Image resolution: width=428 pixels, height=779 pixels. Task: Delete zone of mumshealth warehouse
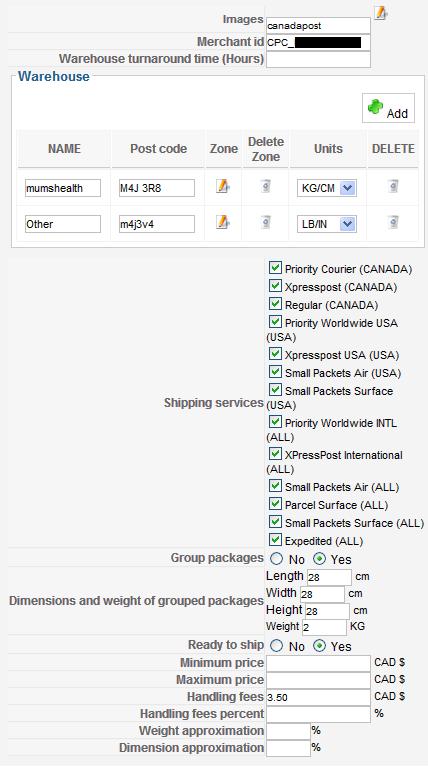pos(266,187)
